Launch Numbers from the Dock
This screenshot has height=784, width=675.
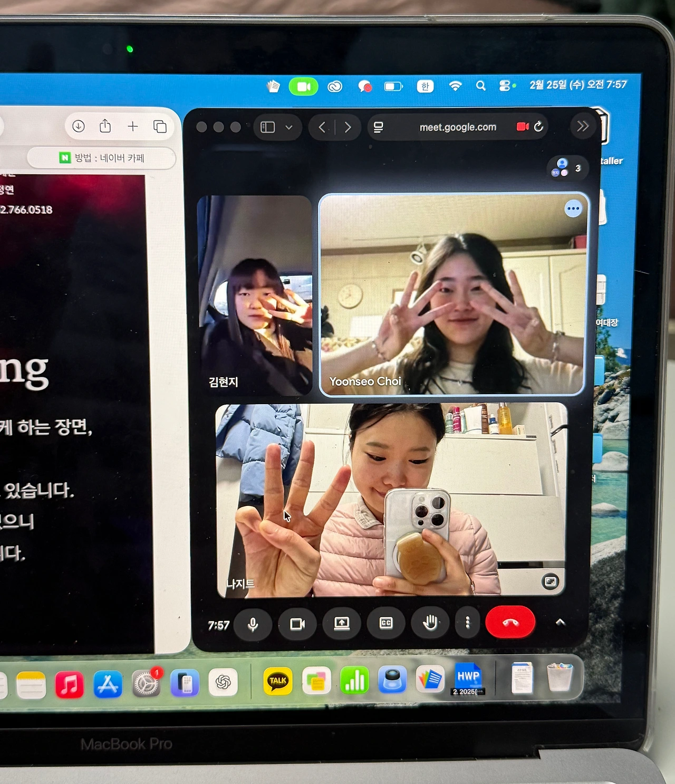[x=354, y=680]
